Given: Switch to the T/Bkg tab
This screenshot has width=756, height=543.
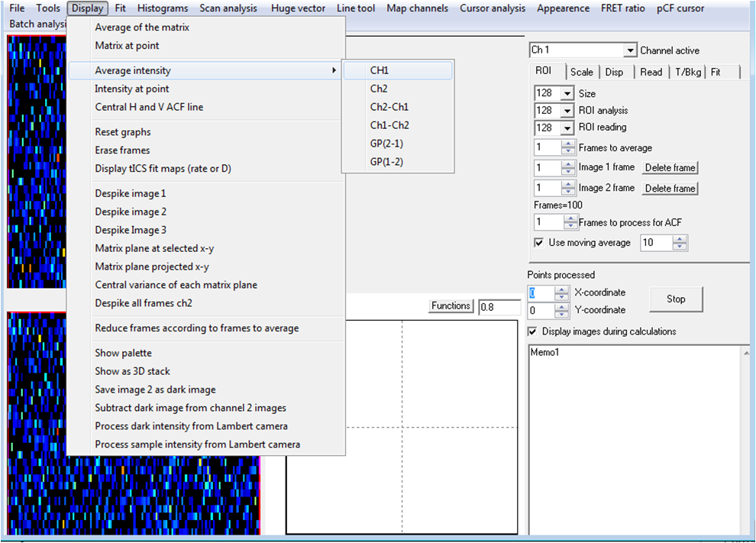Looking at the screenshot, I should [687, 73].
